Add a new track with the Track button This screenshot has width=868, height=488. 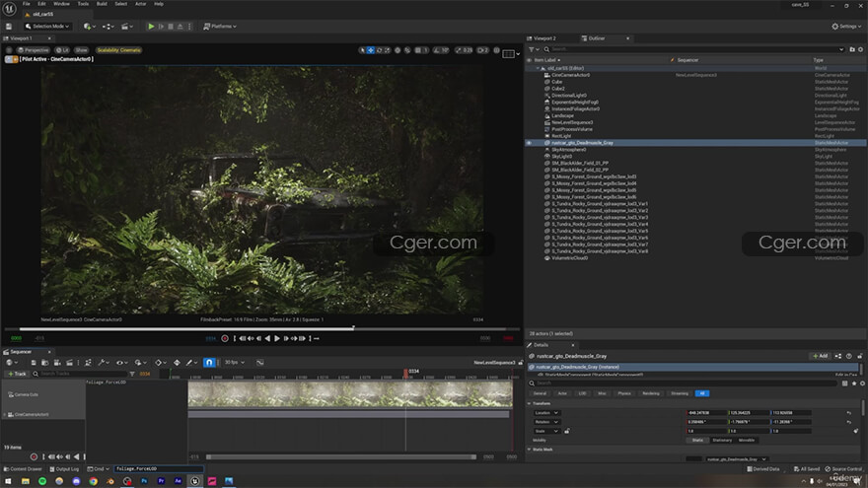pyautogui.click(x=17, y=374)
